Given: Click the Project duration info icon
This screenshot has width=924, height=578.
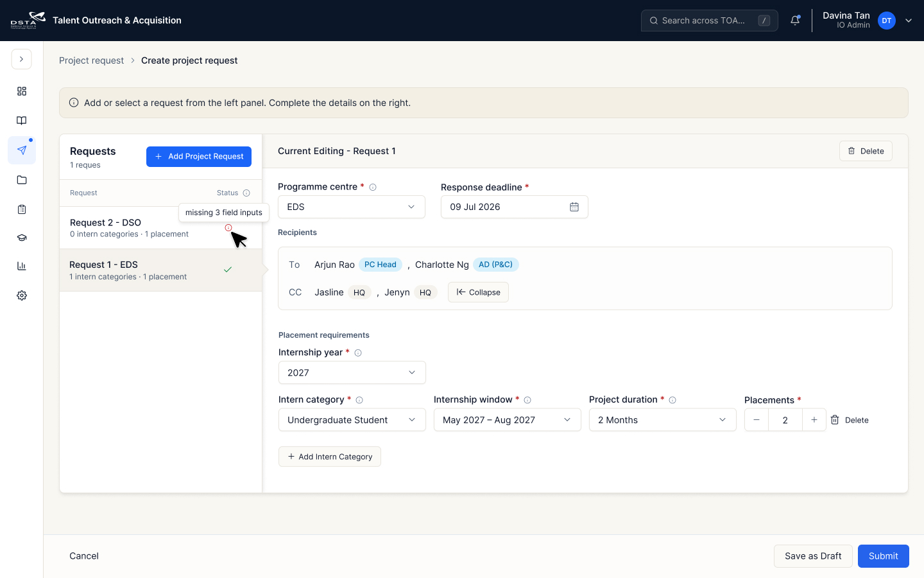Looking at the screenshot, I should [x=672, y=400].
